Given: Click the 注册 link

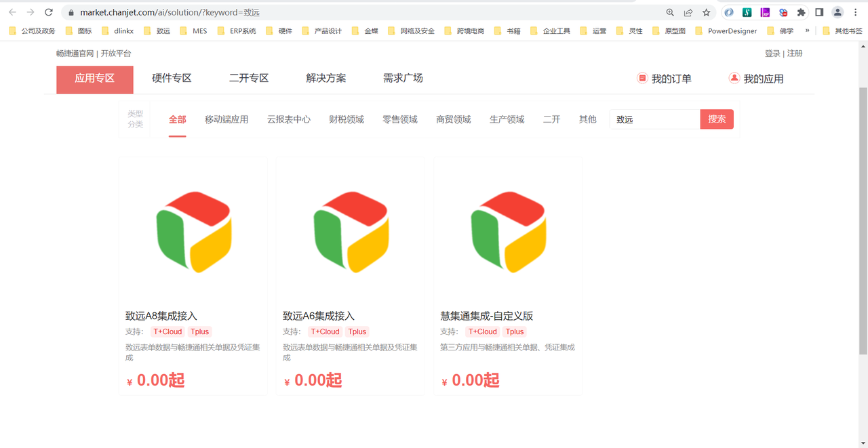Looking at the screenshot, I should pos(795,54).
